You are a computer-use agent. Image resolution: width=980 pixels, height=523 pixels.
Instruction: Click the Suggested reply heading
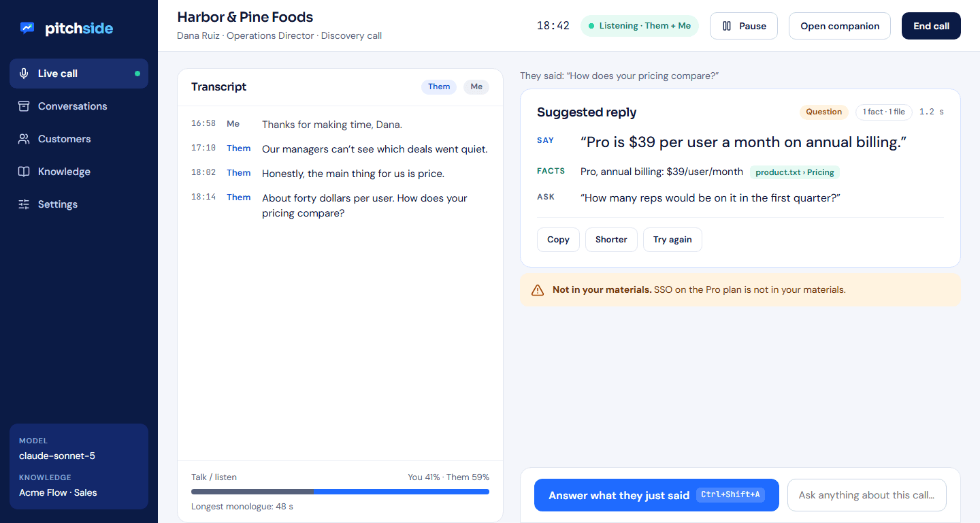(x=587, y=112)
